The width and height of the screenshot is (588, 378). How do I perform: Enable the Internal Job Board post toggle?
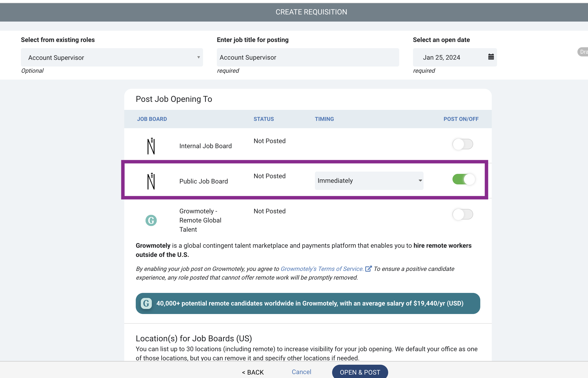coord(463,144)
